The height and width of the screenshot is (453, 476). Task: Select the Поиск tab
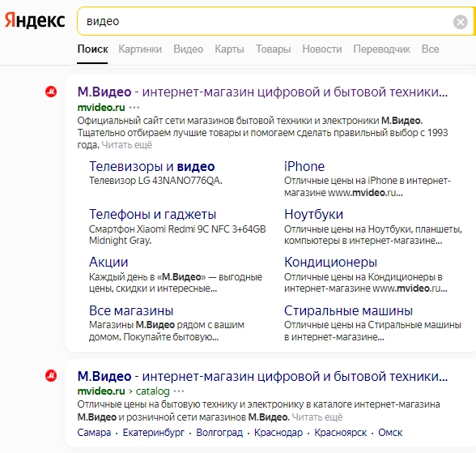tap(92, 49)
